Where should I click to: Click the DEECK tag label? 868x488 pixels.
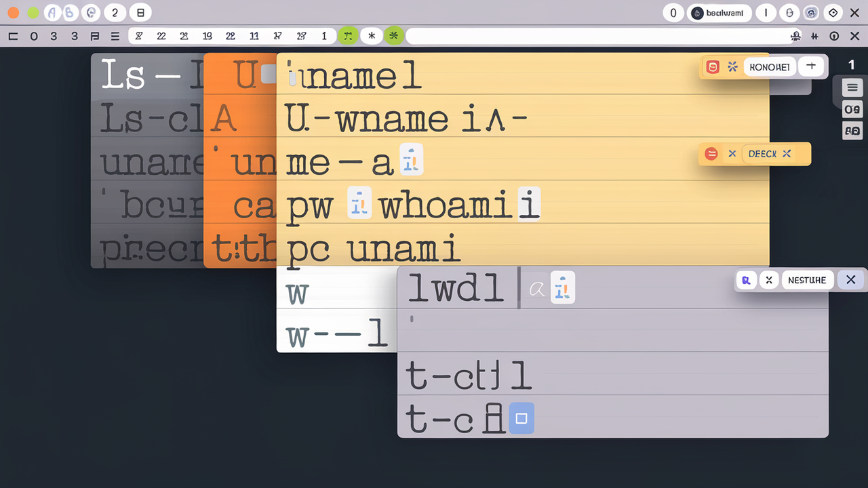(762, 154)
